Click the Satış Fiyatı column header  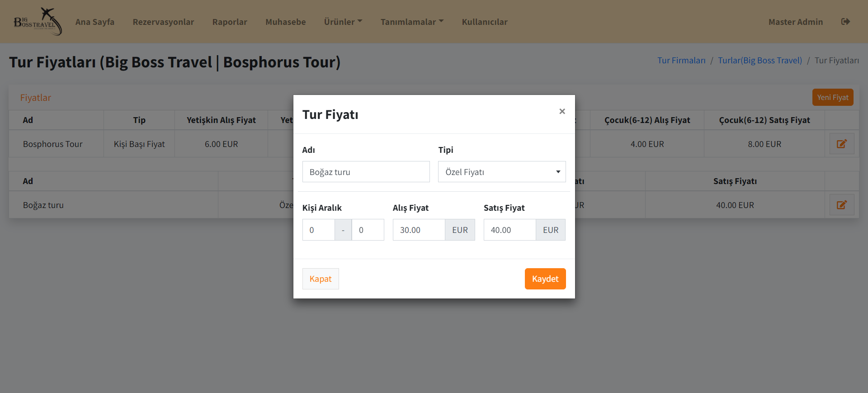pyautogui.click(x=735, y=181)
